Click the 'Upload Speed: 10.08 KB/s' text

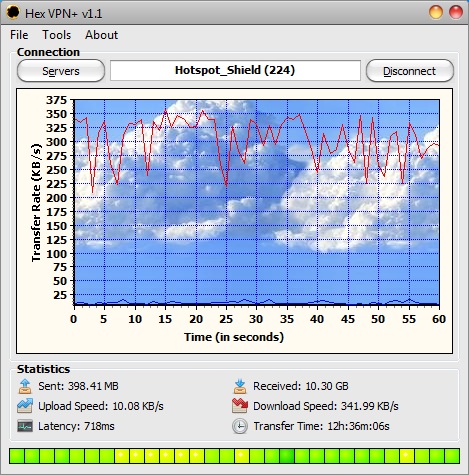coord(101,406)
